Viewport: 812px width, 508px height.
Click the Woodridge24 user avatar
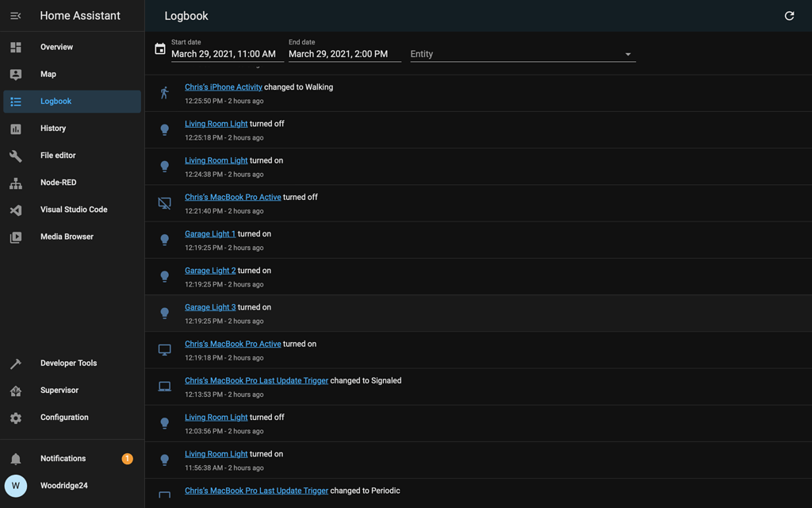pos(16,486)
